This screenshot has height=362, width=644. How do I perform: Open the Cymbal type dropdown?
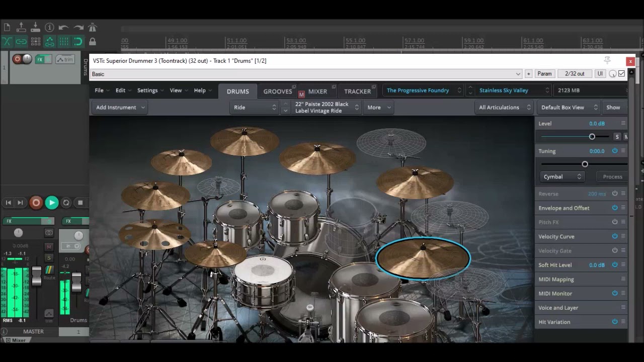(x=562, y=176)
